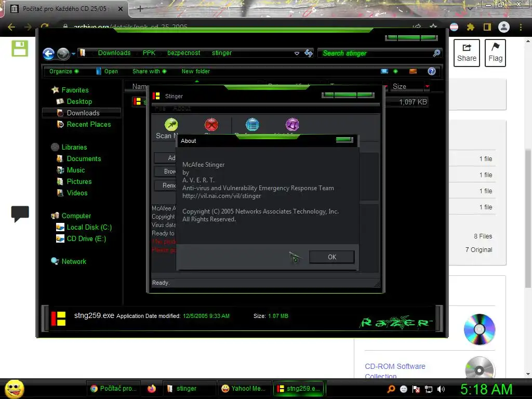Click the Stinger logo in its title bar
532x399 pixels.
[156, 96]
